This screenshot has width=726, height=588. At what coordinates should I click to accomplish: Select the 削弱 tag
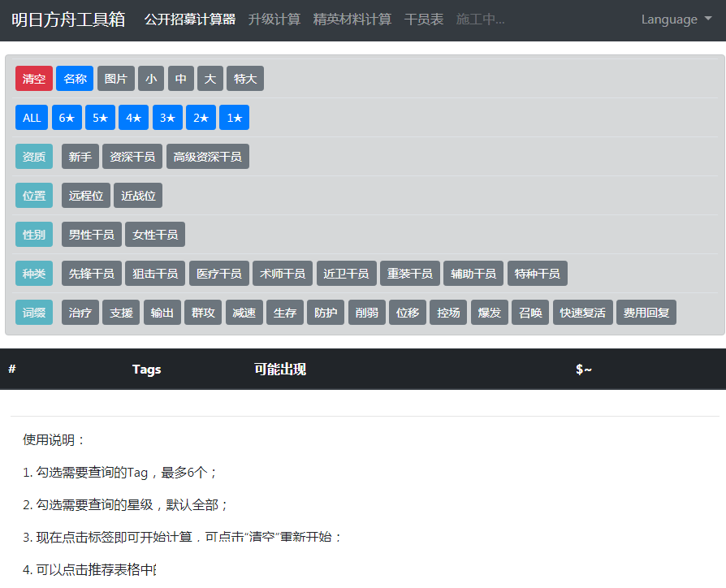[x=367, y=313]
